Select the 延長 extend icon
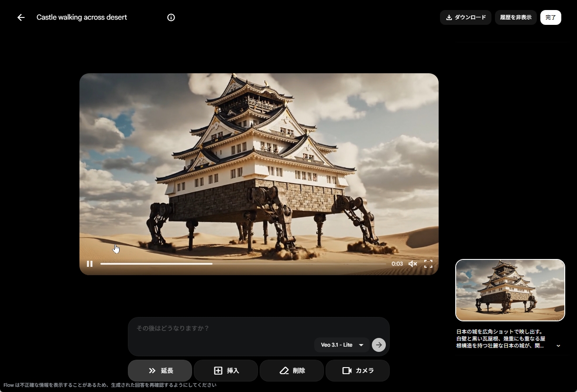This screenshot has width=577, height=392. point(152,371)
